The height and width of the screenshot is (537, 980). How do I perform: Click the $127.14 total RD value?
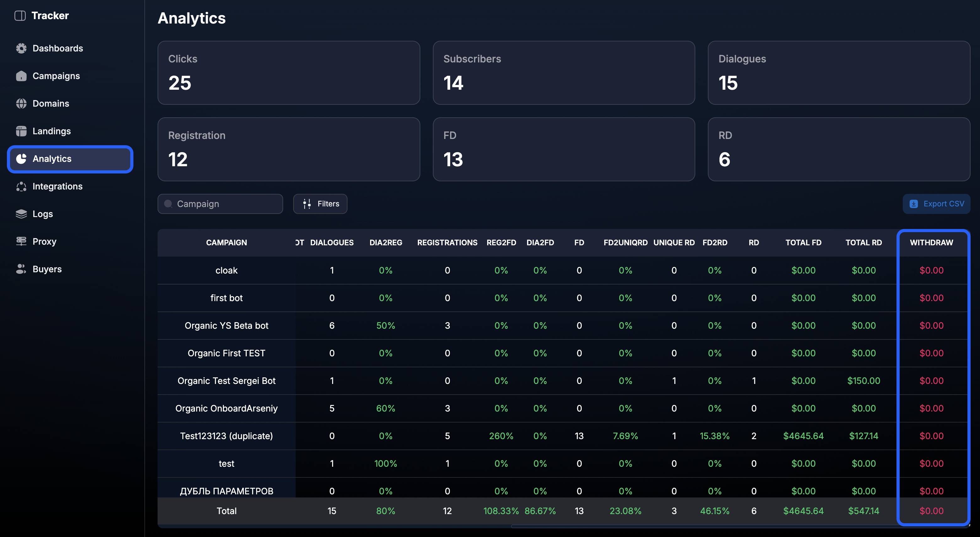pos(863,436)
